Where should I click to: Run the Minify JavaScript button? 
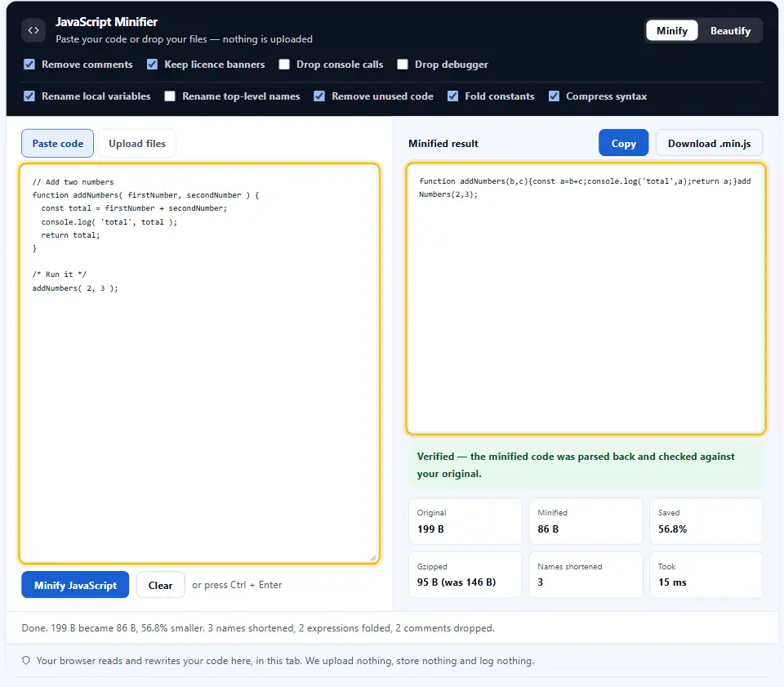click(75, 585)
